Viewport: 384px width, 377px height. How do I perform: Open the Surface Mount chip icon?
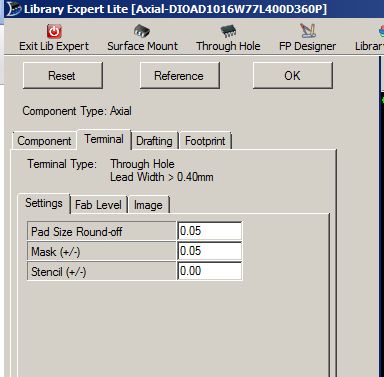coord(142,31)
